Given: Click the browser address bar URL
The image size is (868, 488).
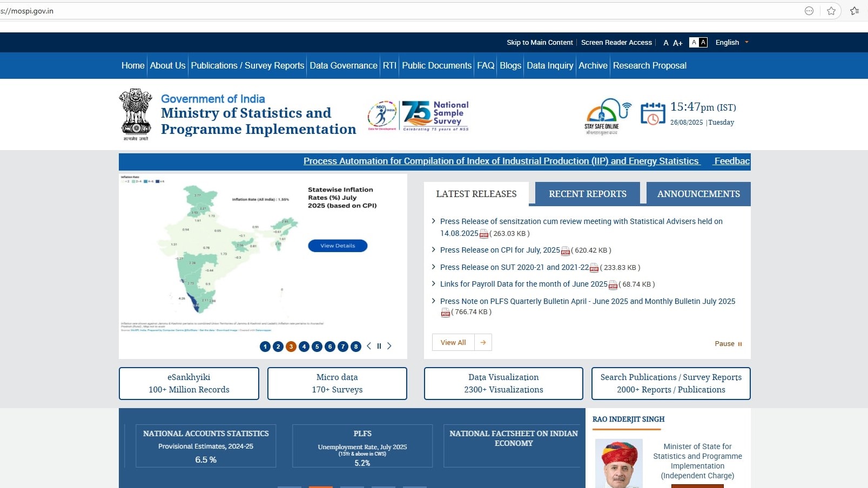Looking at the screenshot, I should click(27, 11).
